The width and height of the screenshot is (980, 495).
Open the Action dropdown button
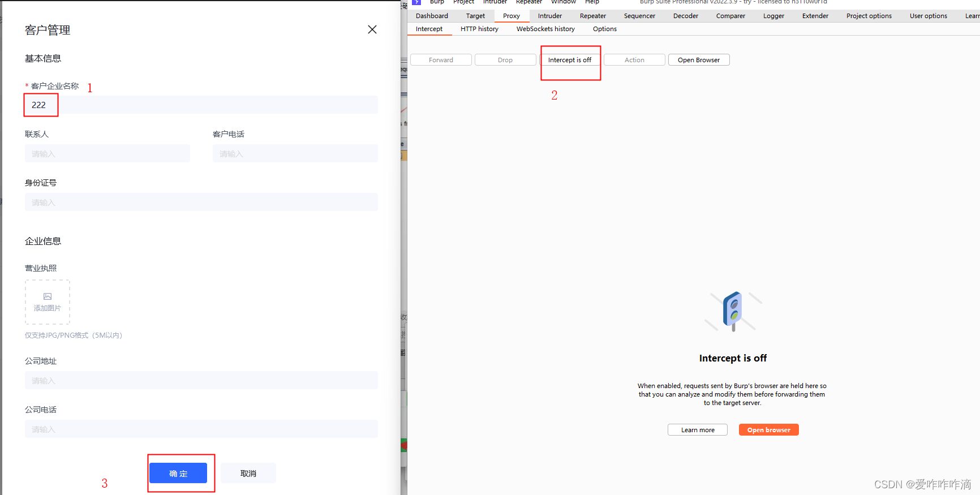coord(634,60)
